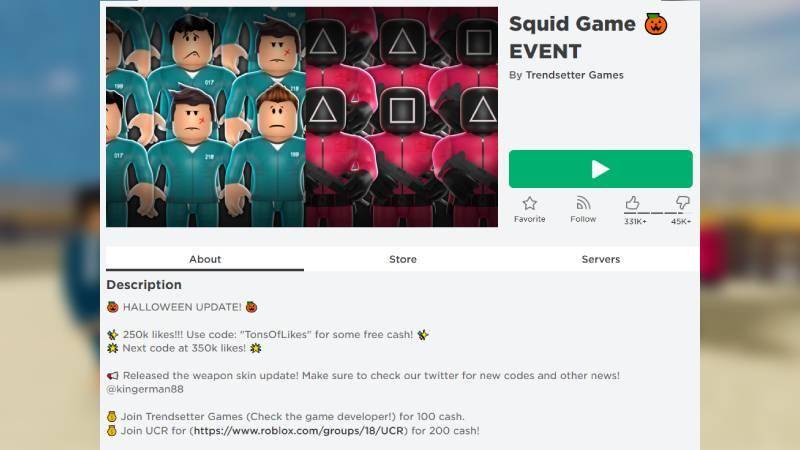Screen dimensions: 800x450
Task: Switch to the Store tab
Action: pos(403,259)
